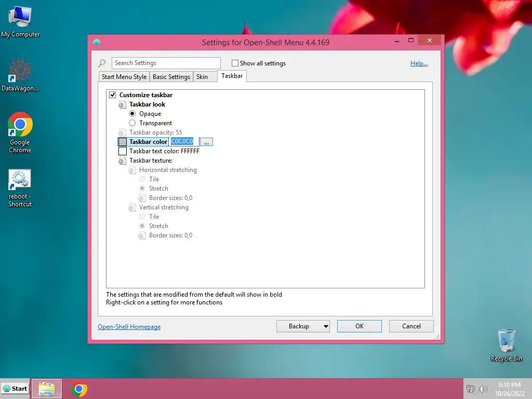Click the Cancel button
The width and height of the screenshot is (532, 399).
411,326
